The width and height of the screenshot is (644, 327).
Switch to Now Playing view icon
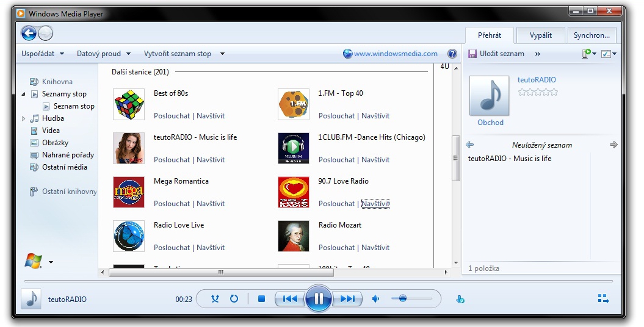(x=603, y=299)
